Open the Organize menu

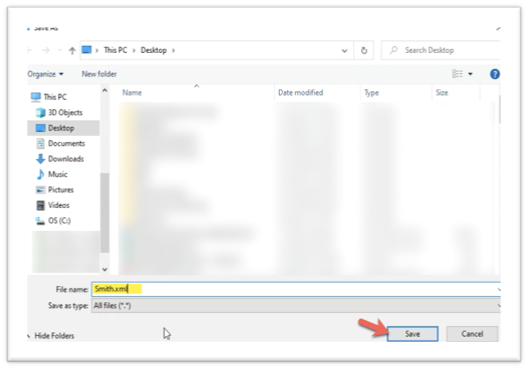[45, 74]
